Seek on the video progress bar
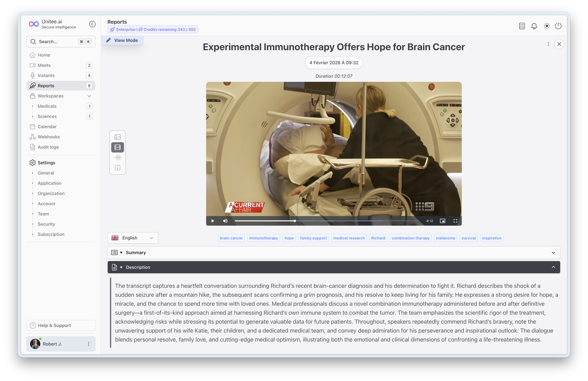 click(327, 221)
